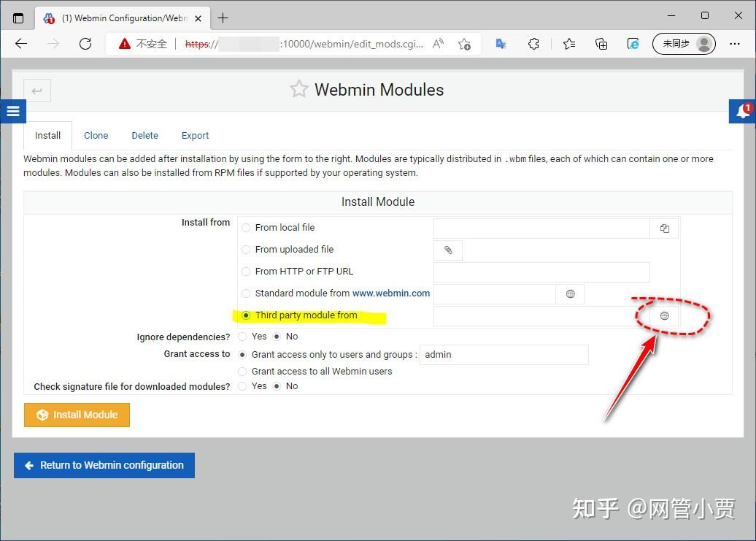Click the file browser icon next to From local file

[x=664, y=228]
